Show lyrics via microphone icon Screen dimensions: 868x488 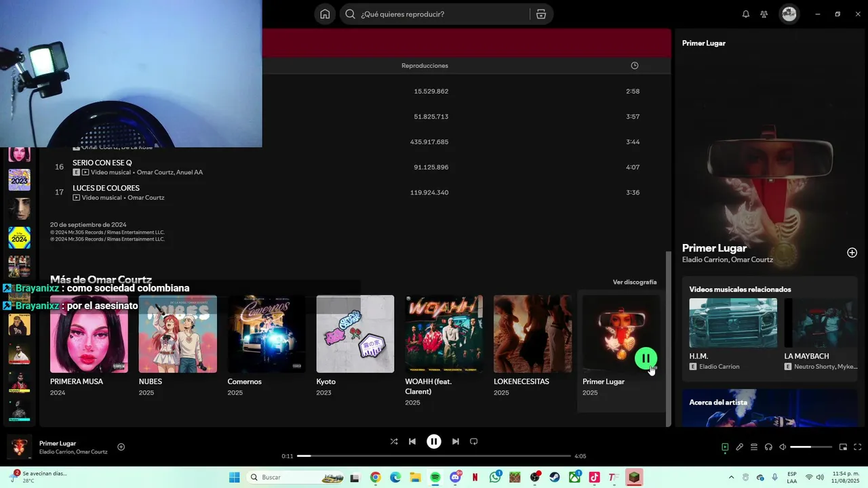(x=740, y=447)
